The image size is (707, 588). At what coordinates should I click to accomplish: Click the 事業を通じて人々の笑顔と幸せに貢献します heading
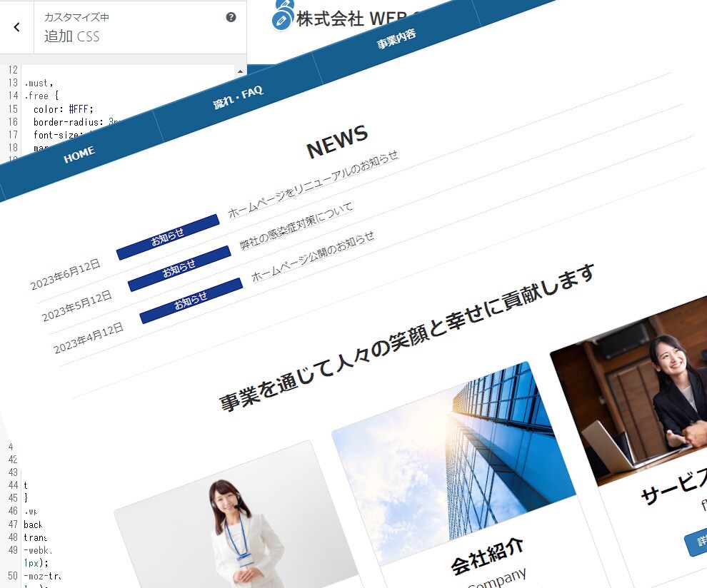click(407, 338)
